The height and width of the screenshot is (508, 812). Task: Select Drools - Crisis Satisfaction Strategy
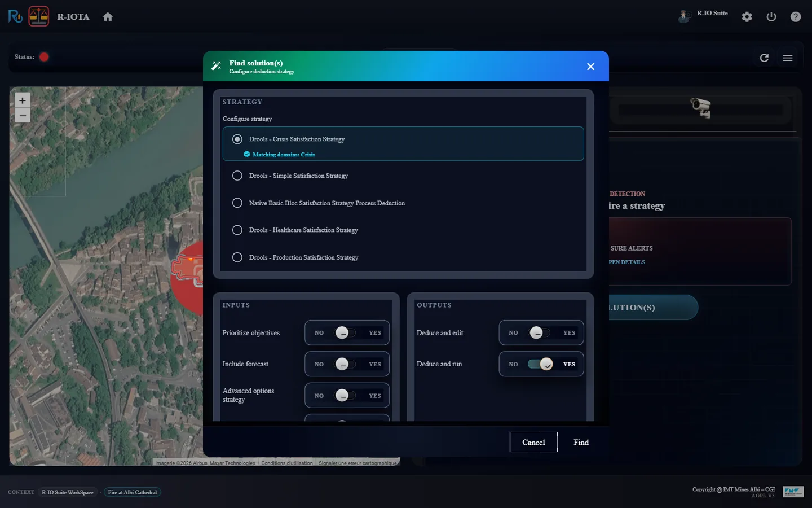point(403,143)
